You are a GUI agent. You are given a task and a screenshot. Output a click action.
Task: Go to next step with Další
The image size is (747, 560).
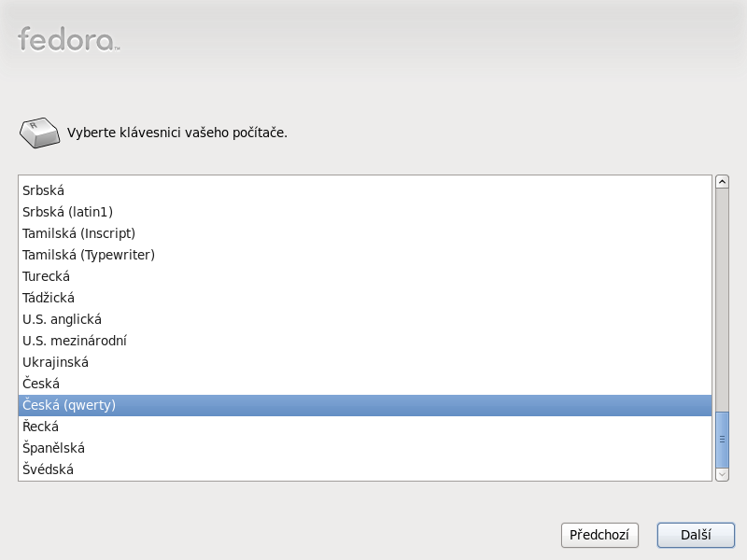point(696,535)
